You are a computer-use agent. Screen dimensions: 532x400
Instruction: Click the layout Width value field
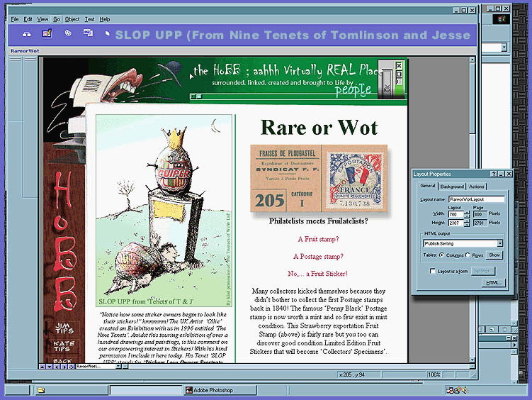[455, 214]
